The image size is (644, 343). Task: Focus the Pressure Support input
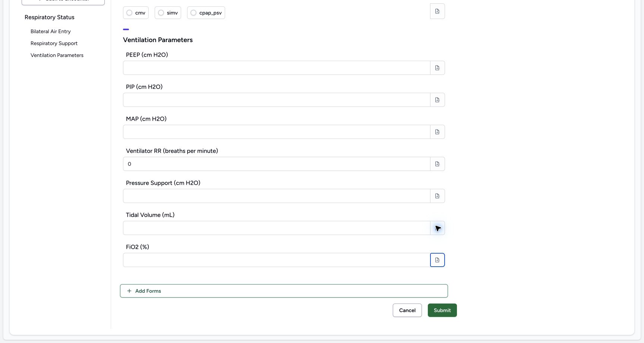(277, 196)
